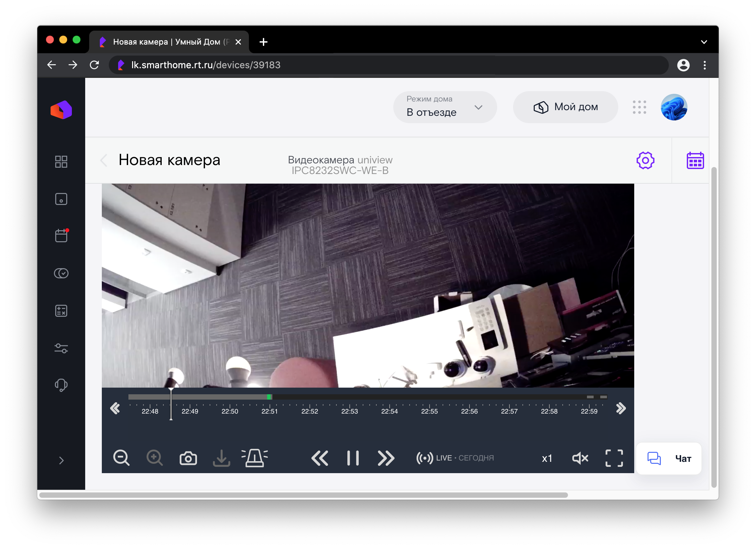This screenshot has height=549, width=756.
Task: Pause the video playback
Action: tap(353, 458)
